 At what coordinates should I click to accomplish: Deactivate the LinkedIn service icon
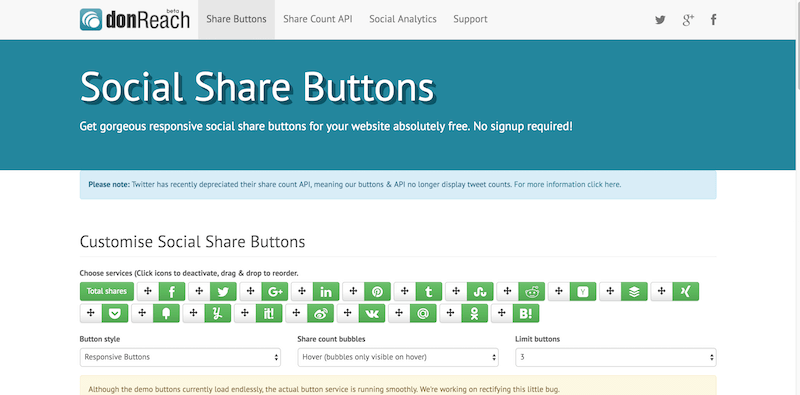(x=326, y=291)
